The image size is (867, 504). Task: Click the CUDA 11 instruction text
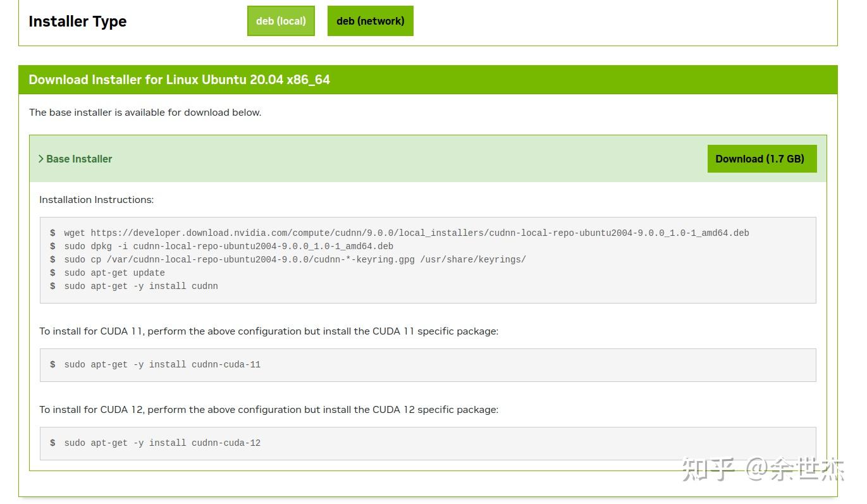point(269,331)
